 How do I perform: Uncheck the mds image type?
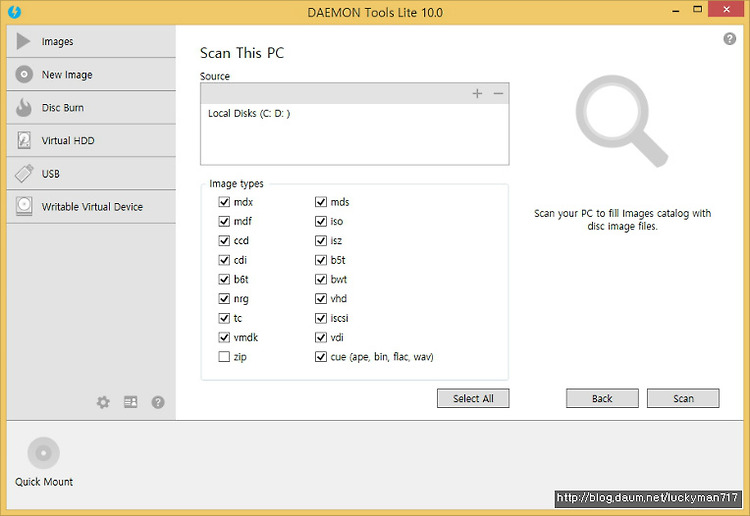320,202
